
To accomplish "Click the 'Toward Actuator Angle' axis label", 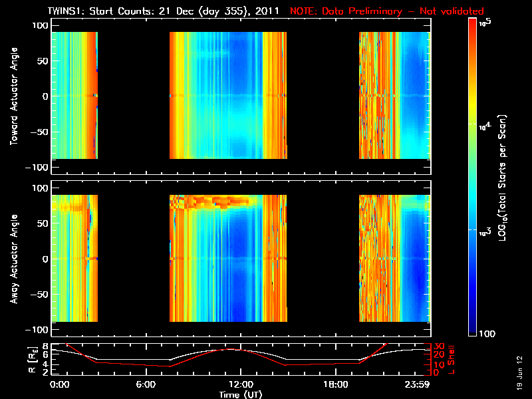I will pos(13,96).
